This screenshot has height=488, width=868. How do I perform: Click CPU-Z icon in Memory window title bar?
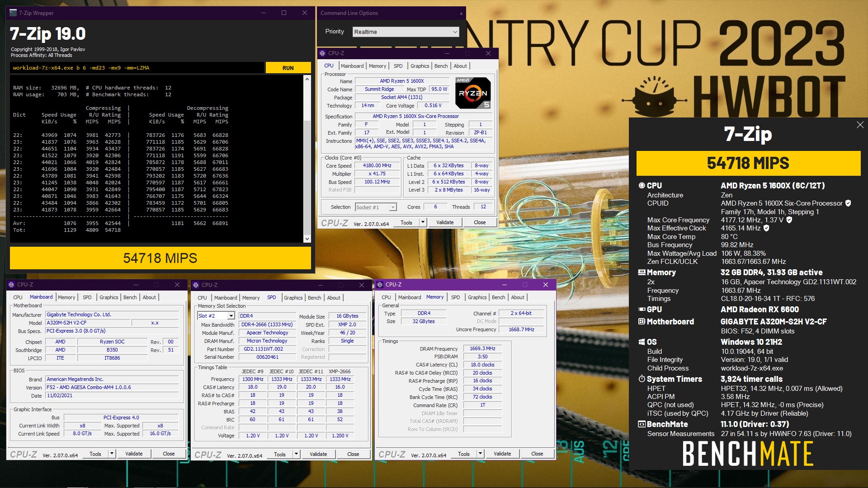380,285
